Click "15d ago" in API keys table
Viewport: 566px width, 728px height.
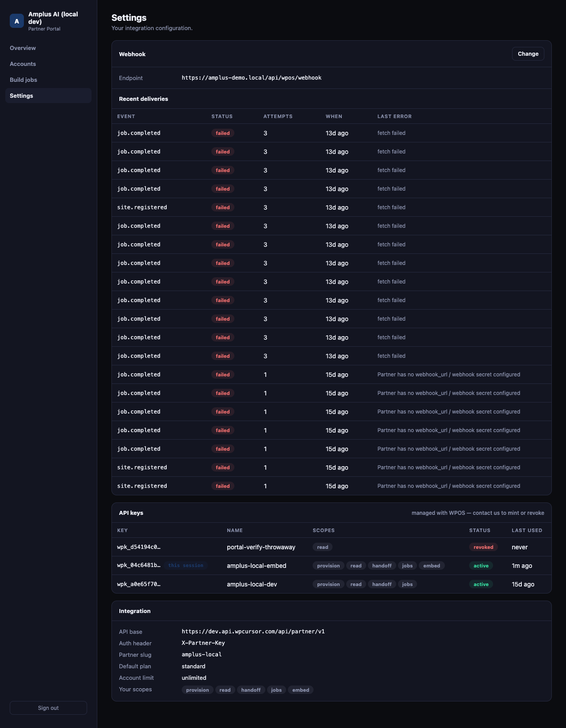523,584
